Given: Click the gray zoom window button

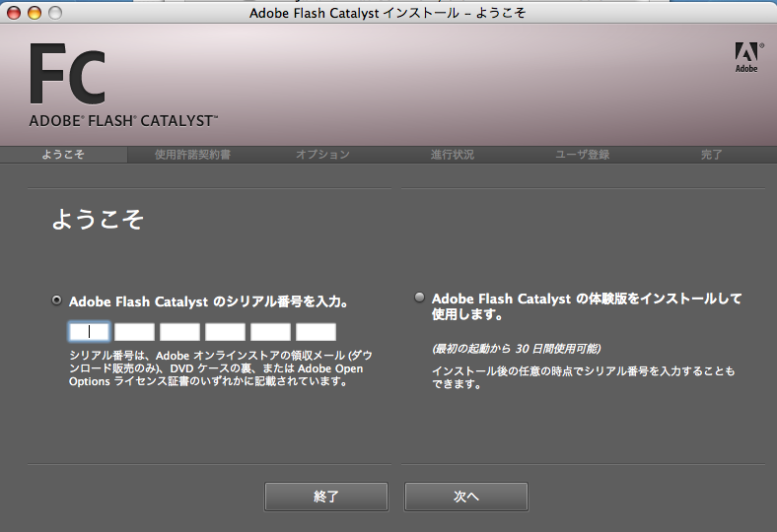Looking at the screenshot, I should (x=55, y=13).
